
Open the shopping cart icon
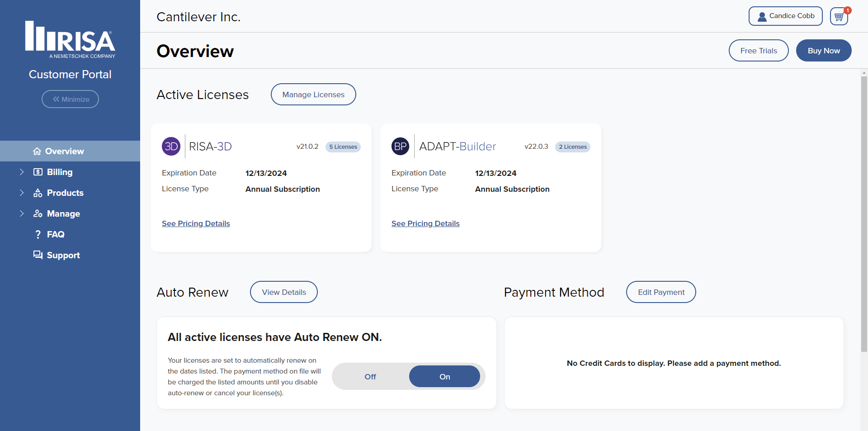[x=839, y=16]
